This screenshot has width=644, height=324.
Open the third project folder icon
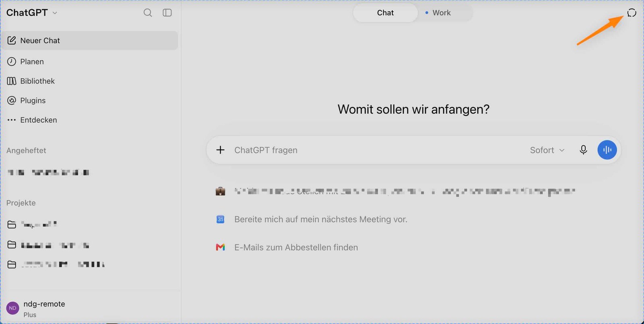coord(12,264)
